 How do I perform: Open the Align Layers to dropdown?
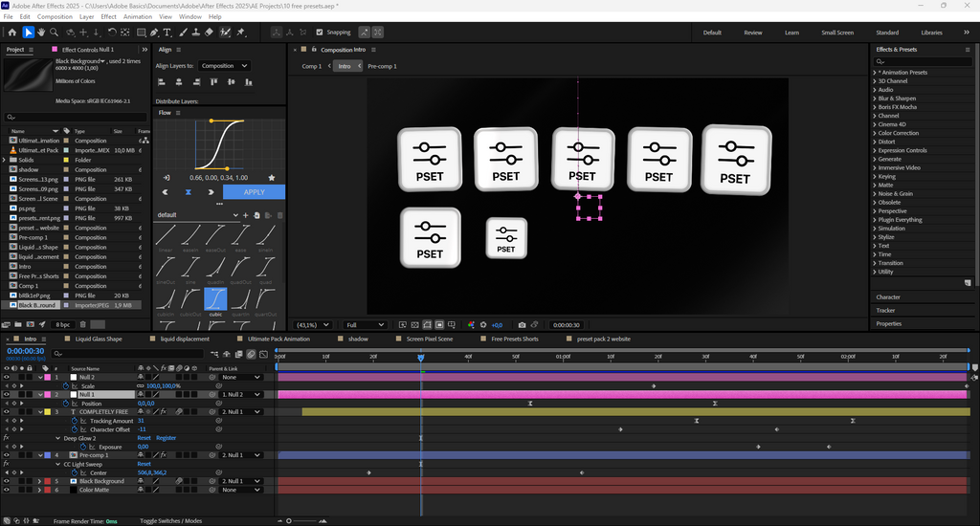click(225, 66)
